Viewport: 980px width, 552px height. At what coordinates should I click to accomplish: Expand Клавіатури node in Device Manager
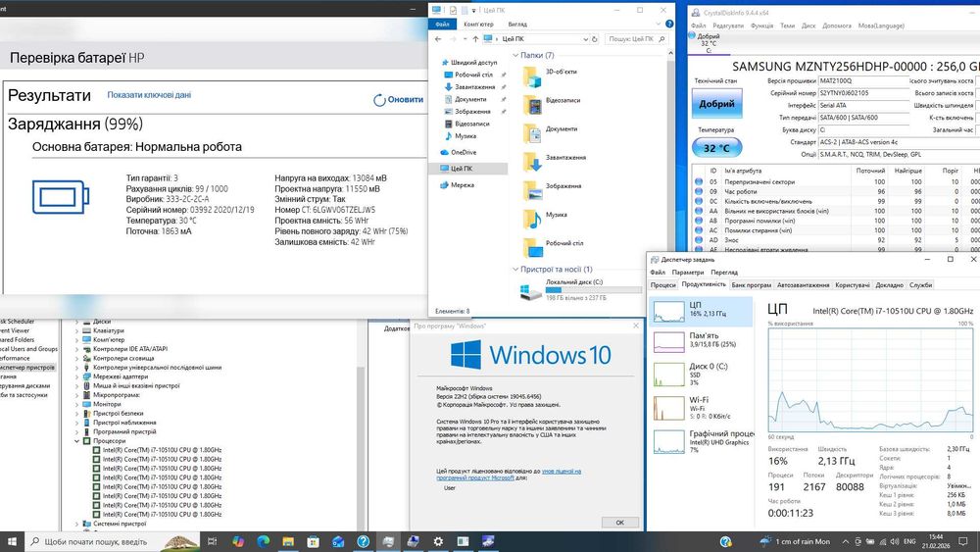tap(77, 330)
